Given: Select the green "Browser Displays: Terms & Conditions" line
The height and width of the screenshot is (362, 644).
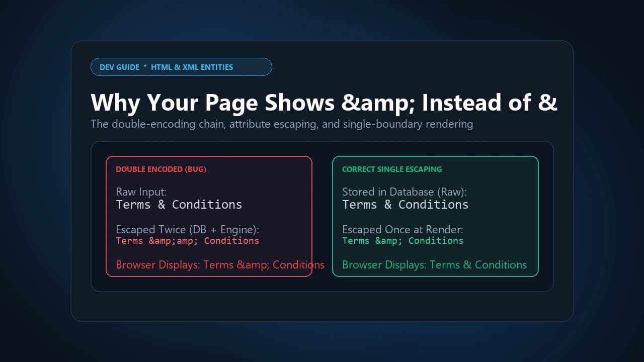Looking at the screenshot, I should pos(435,265).
